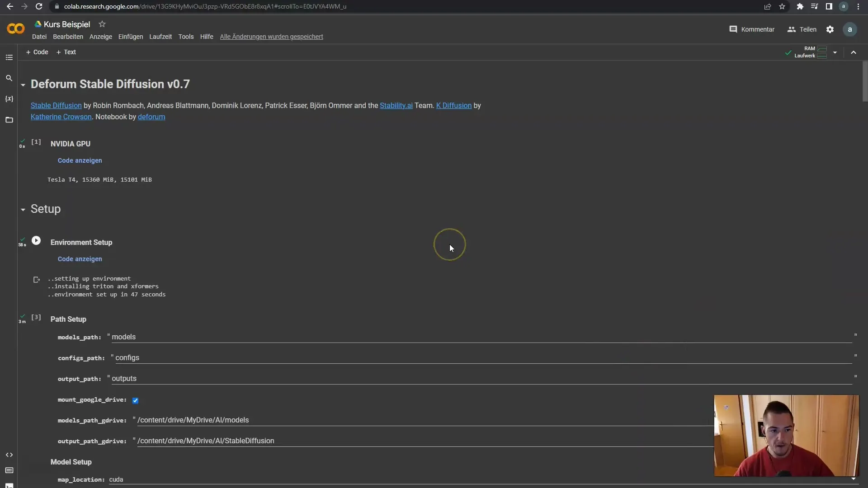
Task: Toggle the browser side panel
Action: [829, 6]
